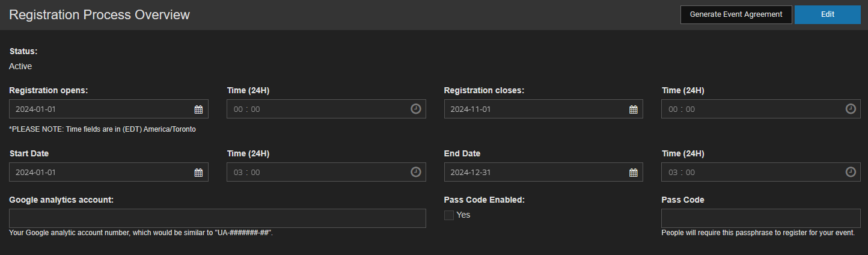
Task: Click the Start Date time 03:00 field
Action: [x=326, y=172]
